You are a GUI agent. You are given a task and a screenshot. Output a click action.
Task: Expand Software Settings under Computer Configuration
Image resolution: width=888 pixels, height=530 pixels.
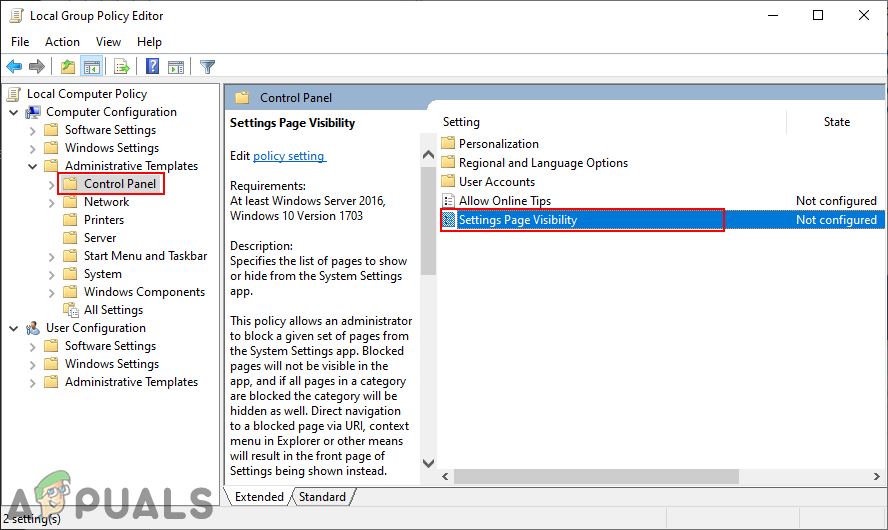pyautogui.click(x=33, y=131)
